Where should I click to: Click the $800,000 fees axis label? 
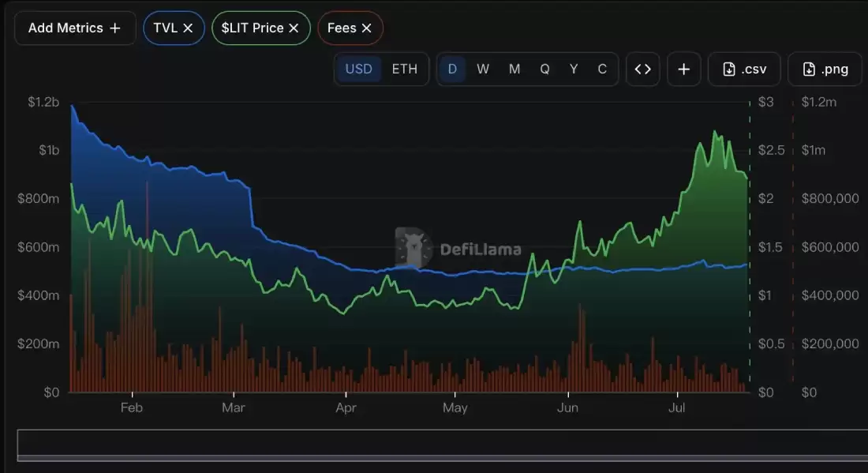point(830,198)
